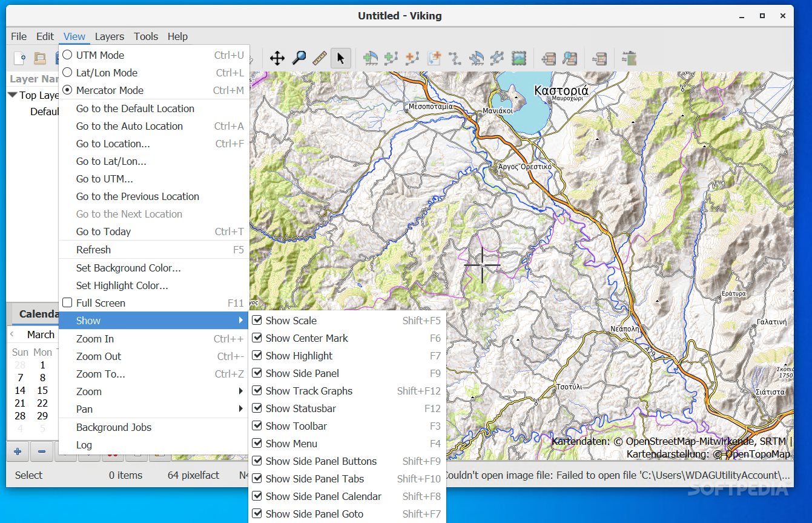Open the File menu
Screen dimensions: 812x523
pos(19,36)
